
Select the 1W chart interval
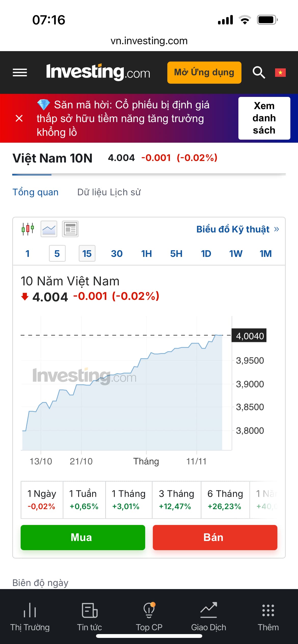coord(236,254)
